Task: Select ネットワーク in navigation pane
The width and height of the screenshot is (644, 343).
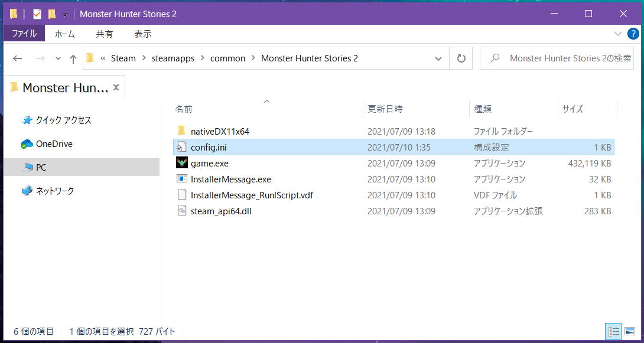Action: click(48, 191)
